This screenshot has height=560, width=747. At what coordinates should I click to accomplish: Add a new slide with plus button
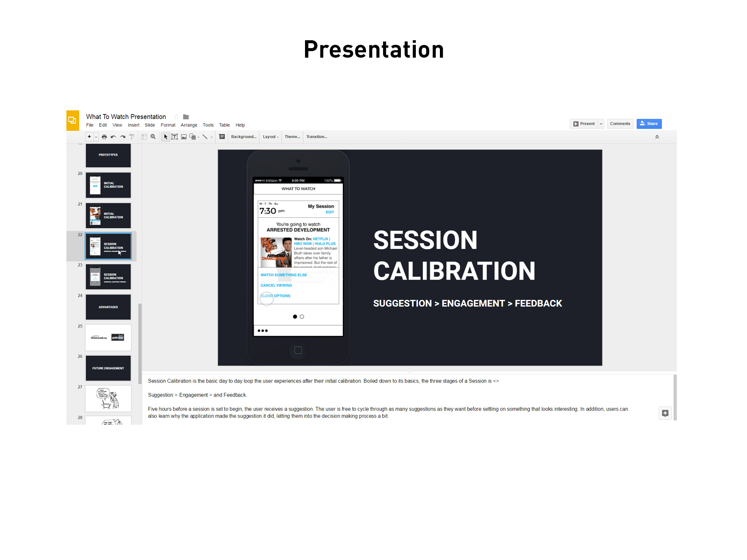coord(89,137)
